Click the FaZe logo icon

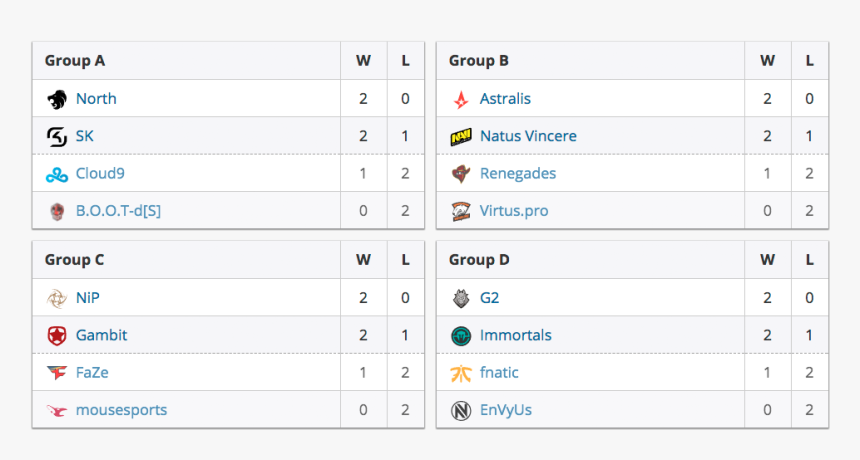[57, 373]
